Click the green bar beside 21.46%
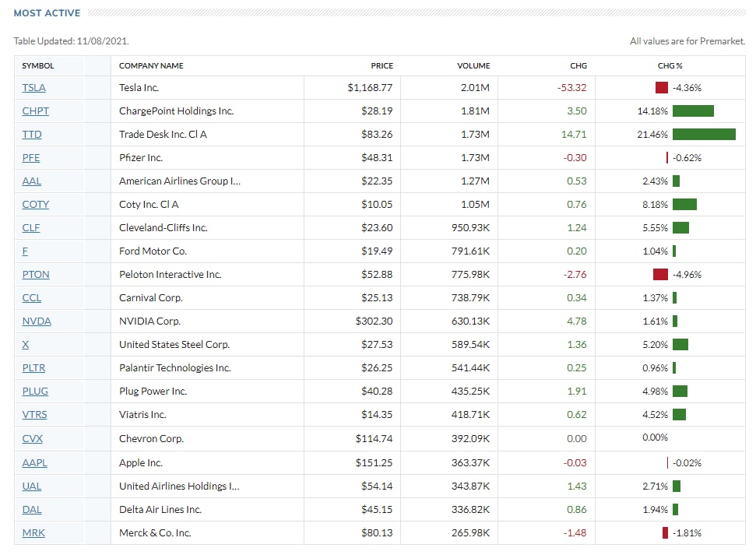756x555 pixels. coord(704,135)
